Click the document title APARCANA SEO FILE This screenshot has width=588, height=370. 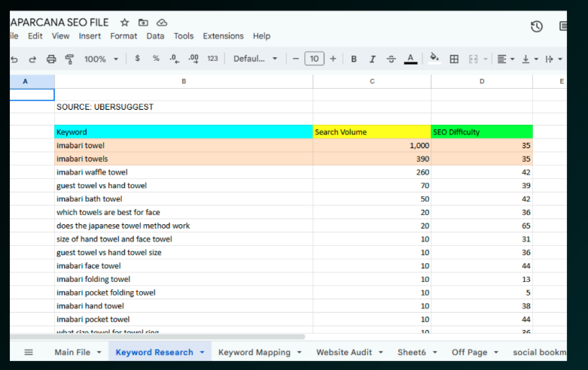pyautogui.click(x=59, y=23)
